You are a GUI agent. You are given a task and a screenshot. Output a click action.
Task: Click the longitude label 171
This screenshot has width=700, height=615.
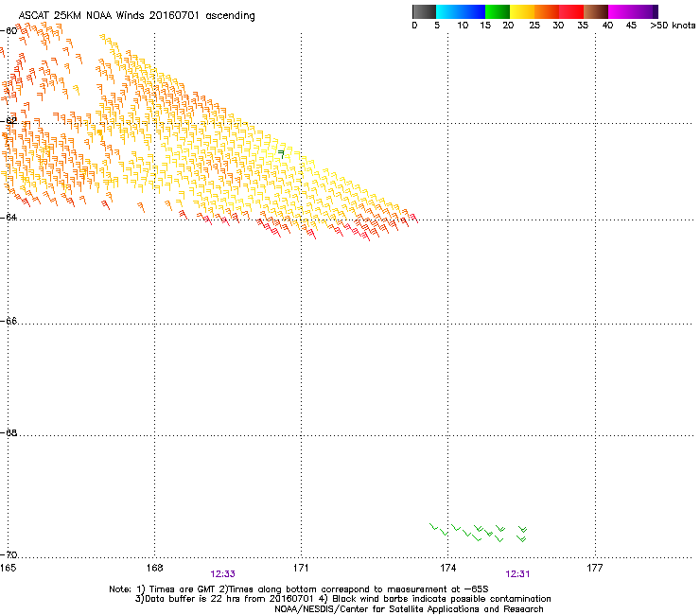click(301, 568)
